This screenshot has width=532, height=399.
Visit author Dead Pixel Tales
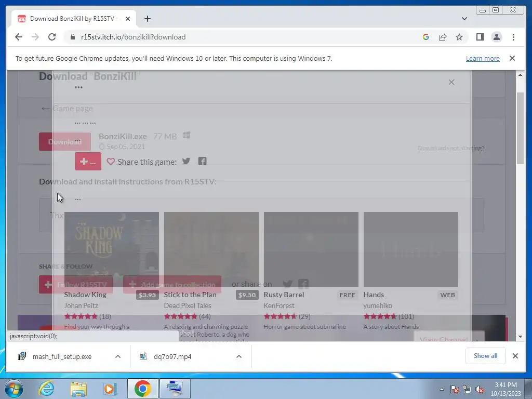pos(188,305)
